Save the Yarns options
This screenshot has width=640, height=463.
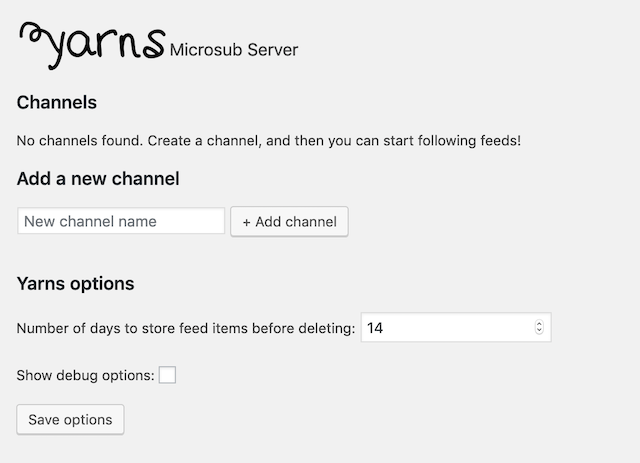(x=70, y=419)
